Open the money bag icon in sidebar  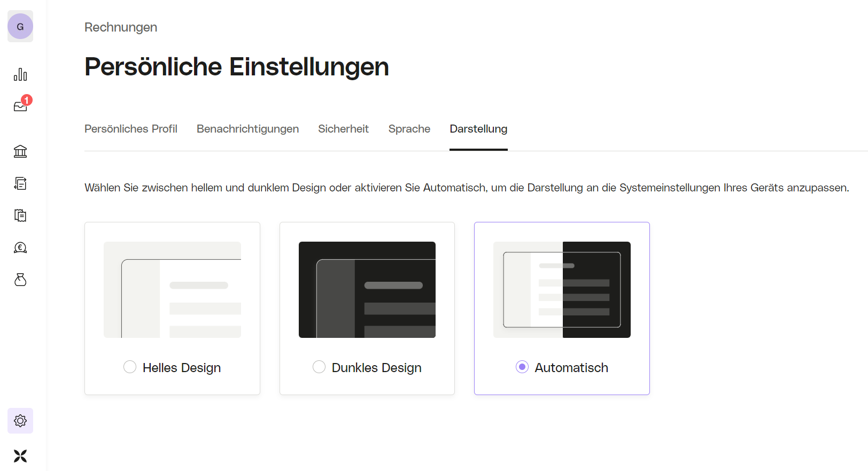(x=20, y=280)
